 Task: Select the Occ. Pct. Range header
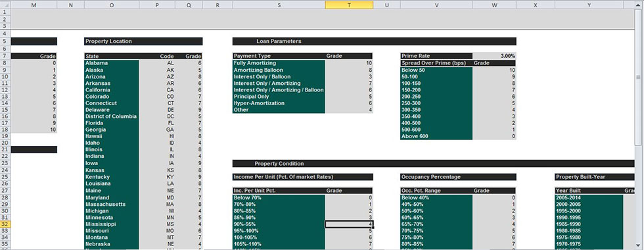436,191
